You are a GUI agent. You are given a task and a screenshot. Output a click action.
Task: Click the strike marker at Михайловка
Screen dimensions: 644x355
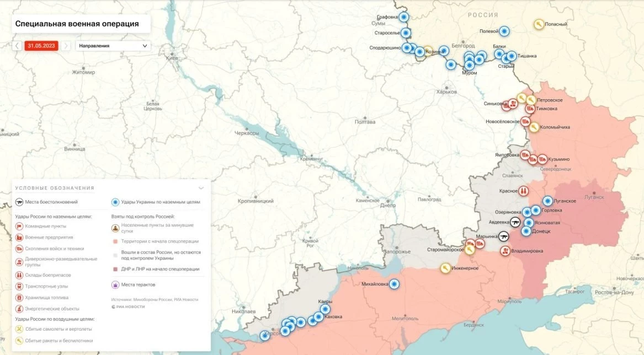coord(394,284)
